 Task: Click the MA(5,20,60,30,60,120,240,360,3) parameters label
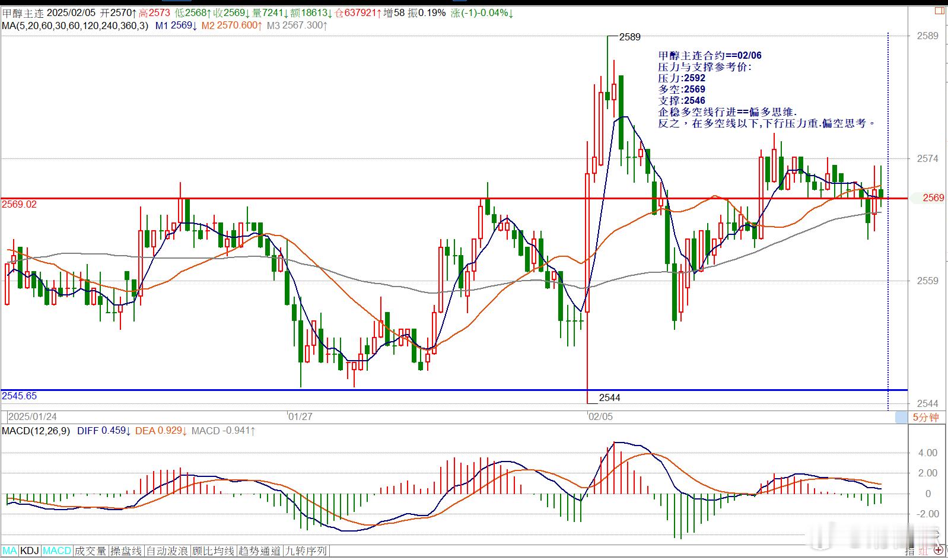(x=75, y=26)
